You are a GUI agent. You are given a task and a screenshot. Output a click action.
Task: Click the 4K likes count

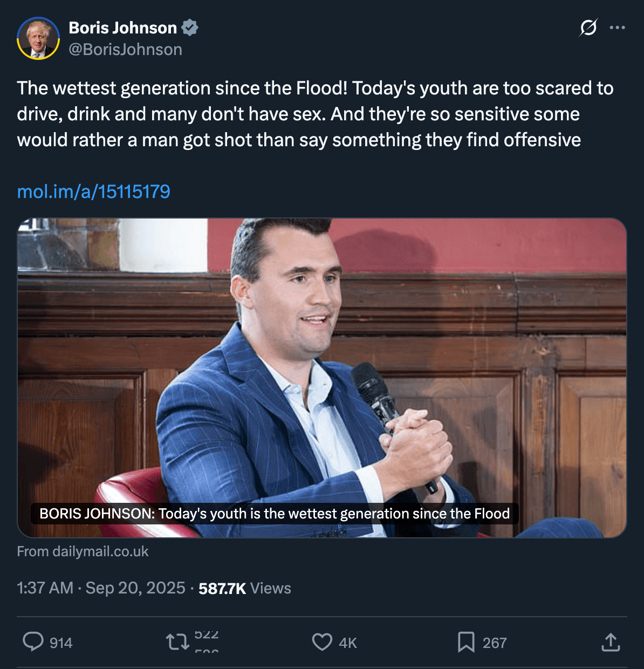[x=348, y=643]
